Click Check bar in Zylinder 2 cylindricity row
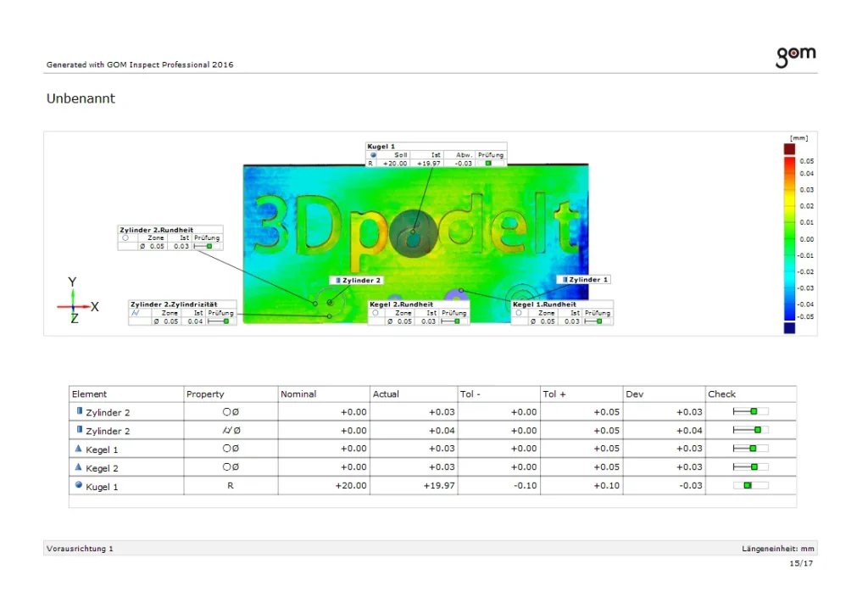 [750, 430]
